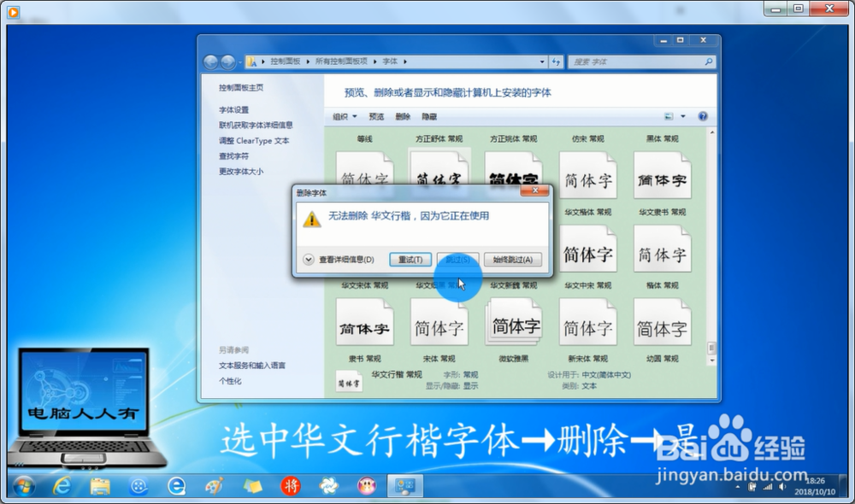Viewport: 855px width, 504px height.
Task: Click the magnifier icon in search box
Action: (x=708, y=62)
